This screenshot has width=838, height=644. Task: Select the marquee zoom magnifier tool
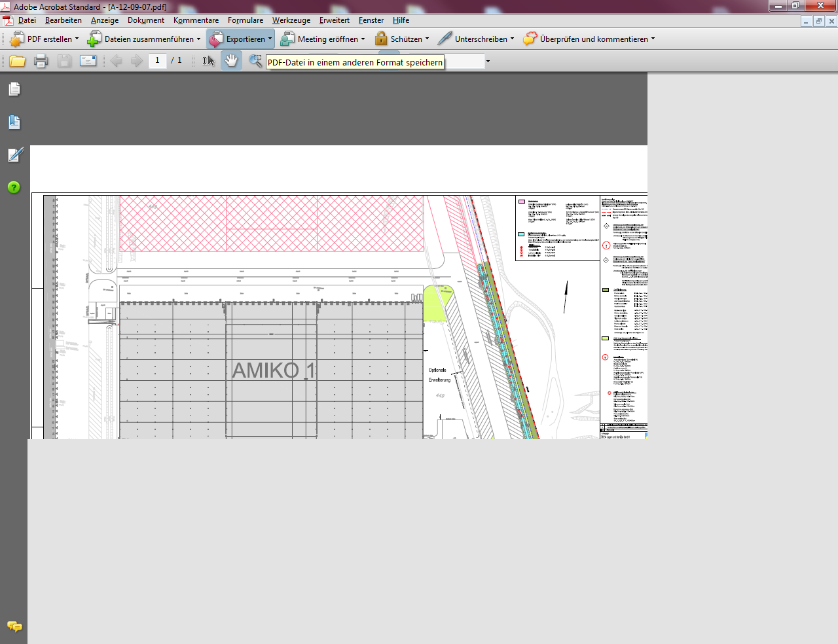tap(255, 61)
